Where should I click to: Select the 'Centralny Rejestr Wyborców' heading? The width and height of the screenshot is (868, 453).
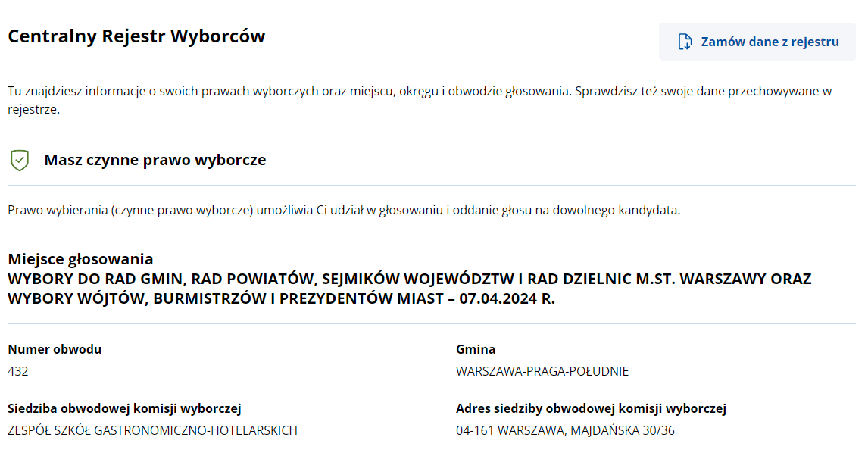click(136, 36)
